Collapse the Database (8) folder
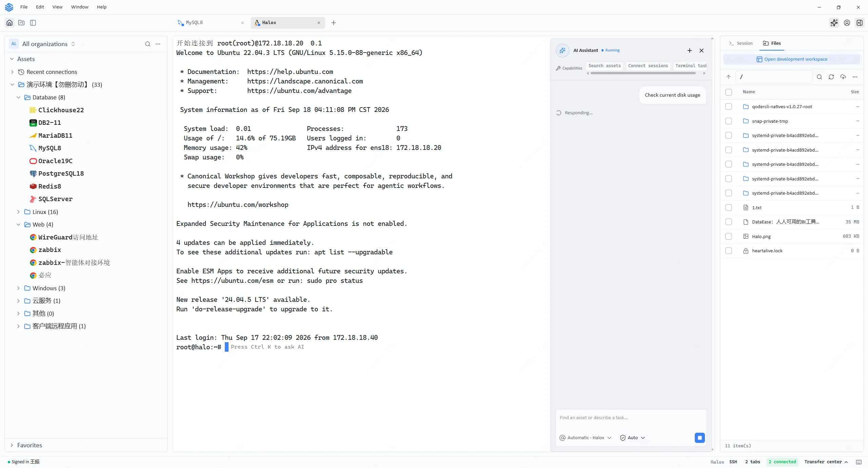 (18, 97)
